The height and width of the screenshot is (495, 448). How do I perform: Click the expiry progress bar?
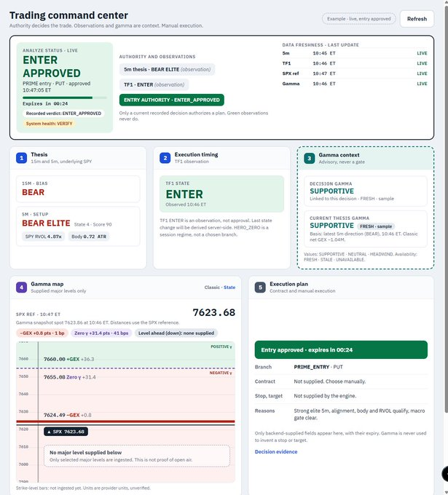pos(65,98)
